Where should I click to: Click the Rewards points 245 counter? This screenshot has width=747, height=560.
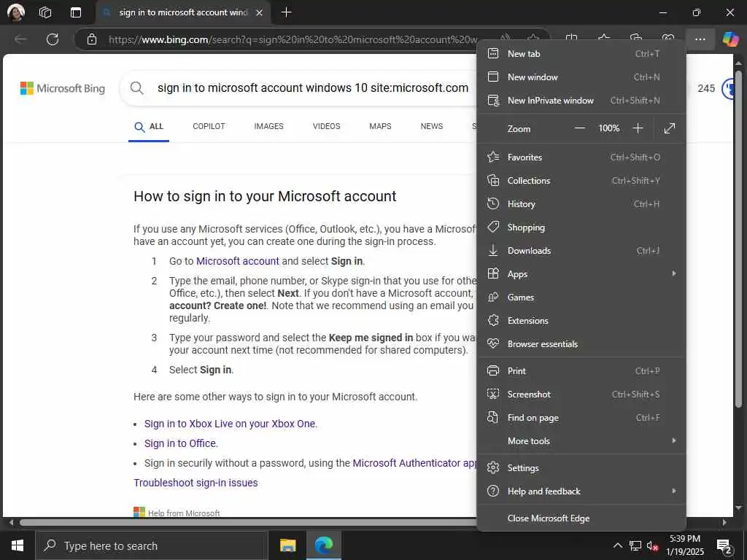pyautogui.click(x=706, y=88)
